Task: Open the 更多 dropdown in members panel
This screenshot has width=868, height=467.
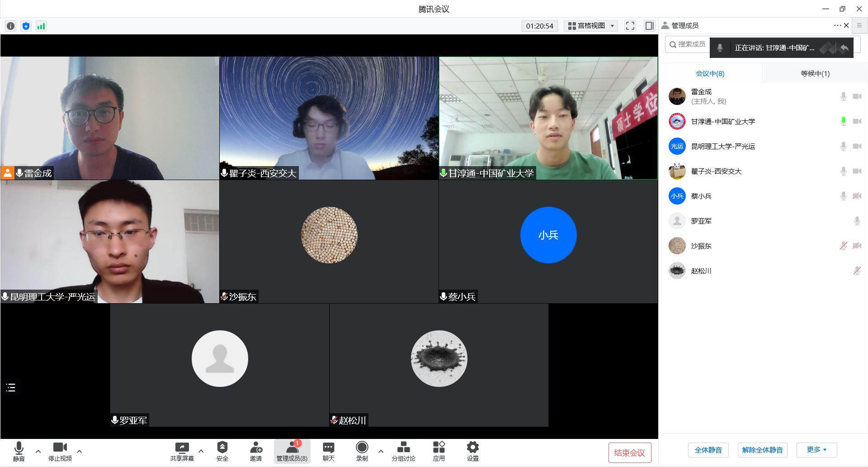Action: click(816, 450)
